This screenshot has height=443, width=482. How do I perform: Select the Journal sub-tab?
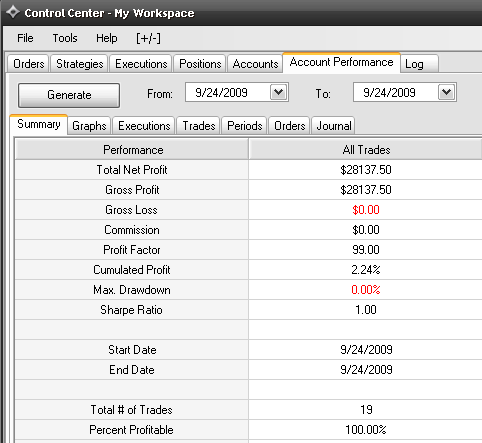click(x=333, y=126)
